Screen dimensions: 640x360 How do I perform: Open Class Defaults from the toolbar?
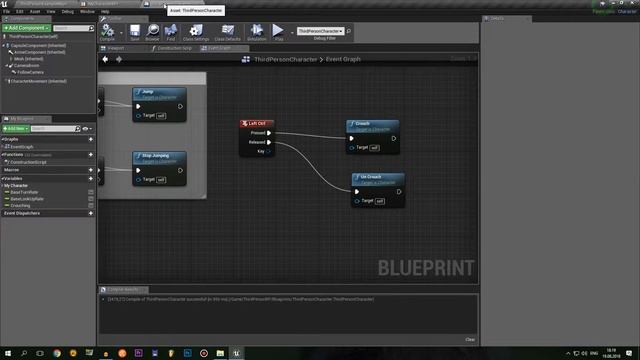tap(228, 31)
